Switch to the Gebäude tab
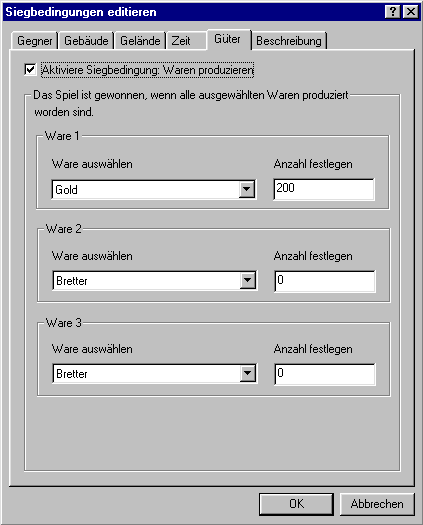Viewport: 423px width, 525px height. 86,41
